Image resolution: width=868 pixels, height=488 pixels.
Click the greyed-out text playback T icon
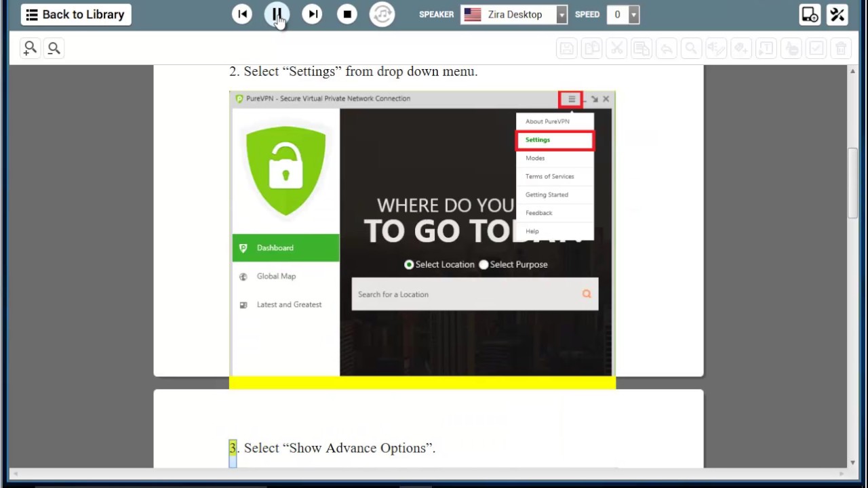[766, 48]
